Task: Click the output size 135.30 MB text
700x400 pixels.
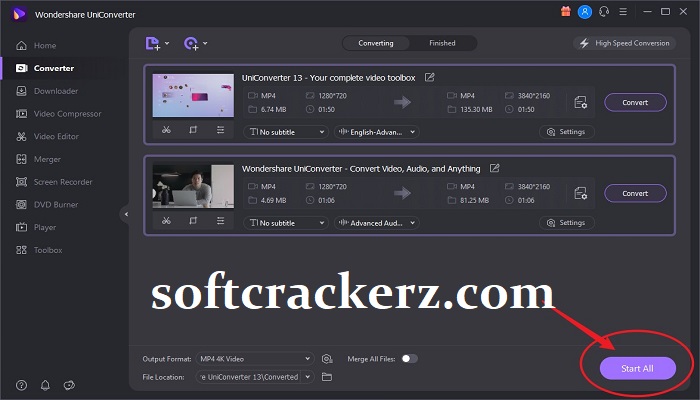Action: pos(476,109)
